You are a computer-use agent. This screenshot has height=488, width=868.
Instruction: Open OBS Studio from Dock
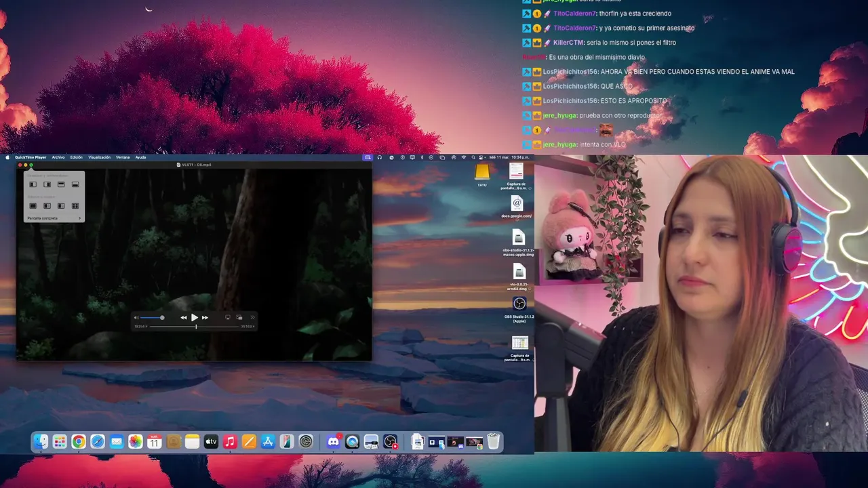click(x=390, y=442)
